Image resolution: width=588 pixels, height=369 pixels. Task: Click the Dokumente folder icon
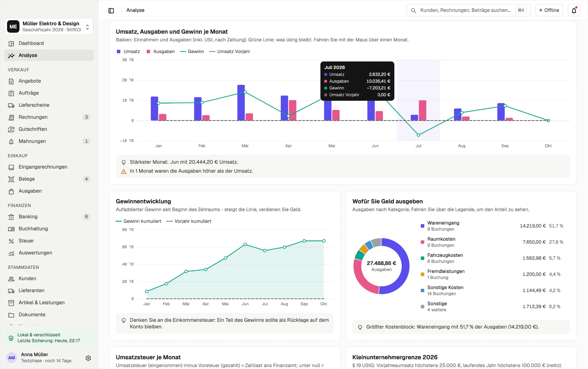[11, 315]
